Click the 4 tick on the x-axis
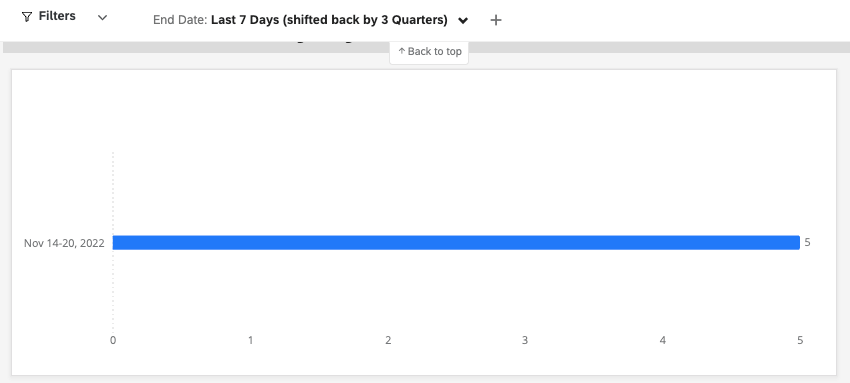Viewport: 850px width, 383px height. pyautogui.click(x=662, y=340)
